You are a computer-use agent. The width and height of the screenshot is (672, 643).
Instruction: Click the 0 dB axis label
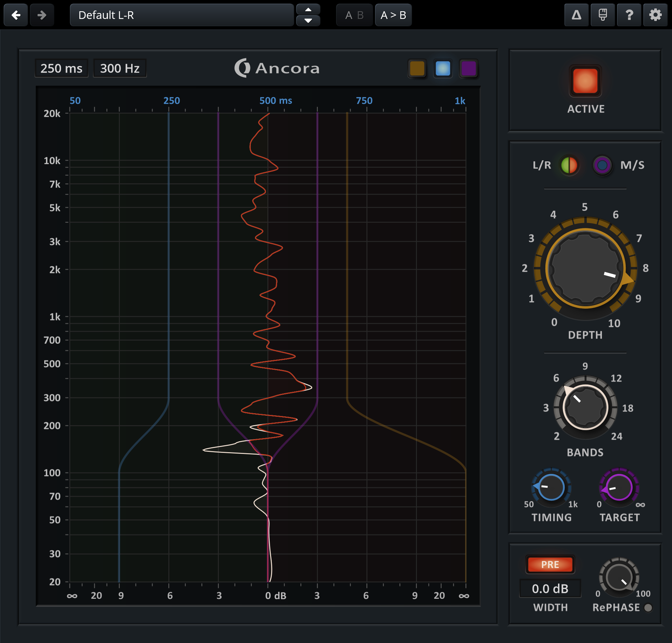point(276,596)
